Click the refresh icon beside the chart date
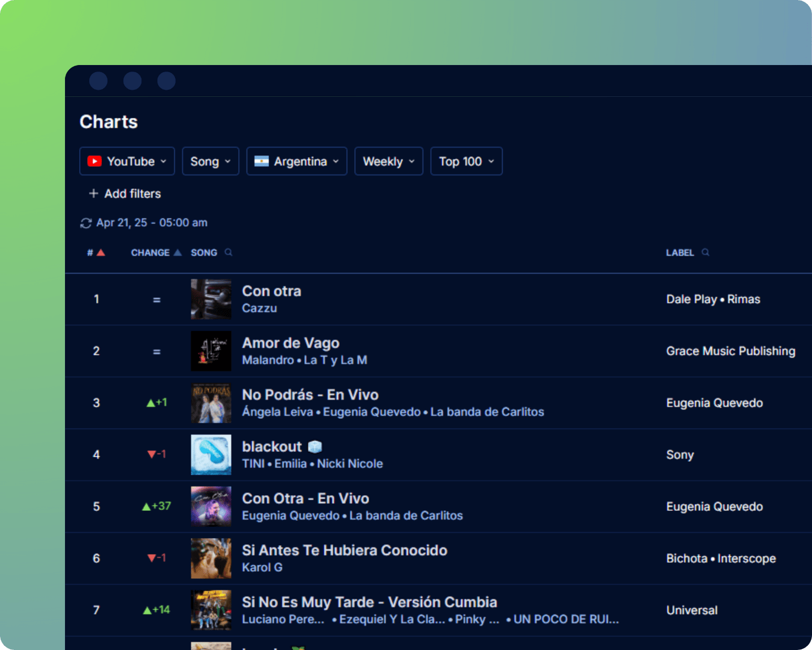 tap(86, 223)
